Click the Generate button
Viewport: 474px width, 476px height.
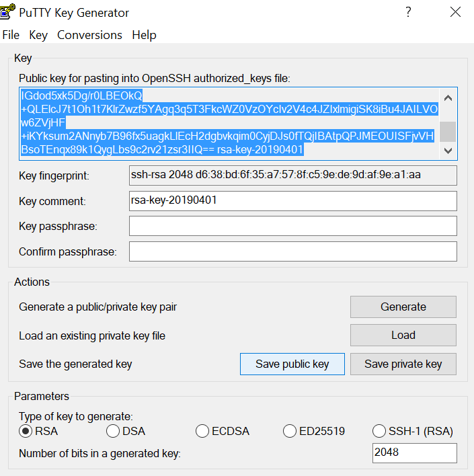pos(403,307)
